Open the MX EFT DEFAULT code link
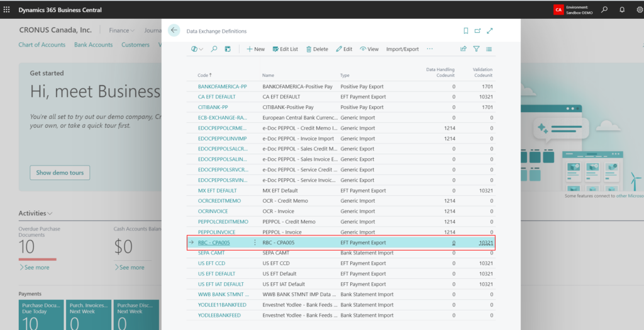This screenshot has width=644, height=330. (x=217, y=191)
